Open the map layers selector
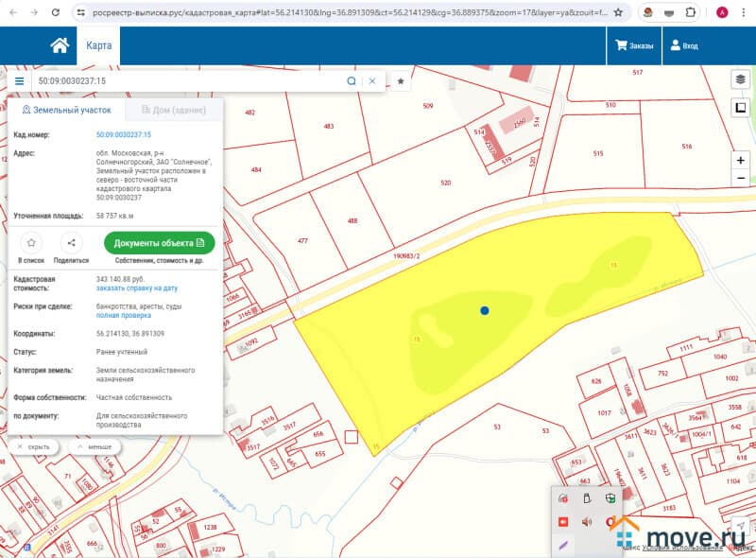This screenshot has width=756, height=558. (x=741, y=79)
